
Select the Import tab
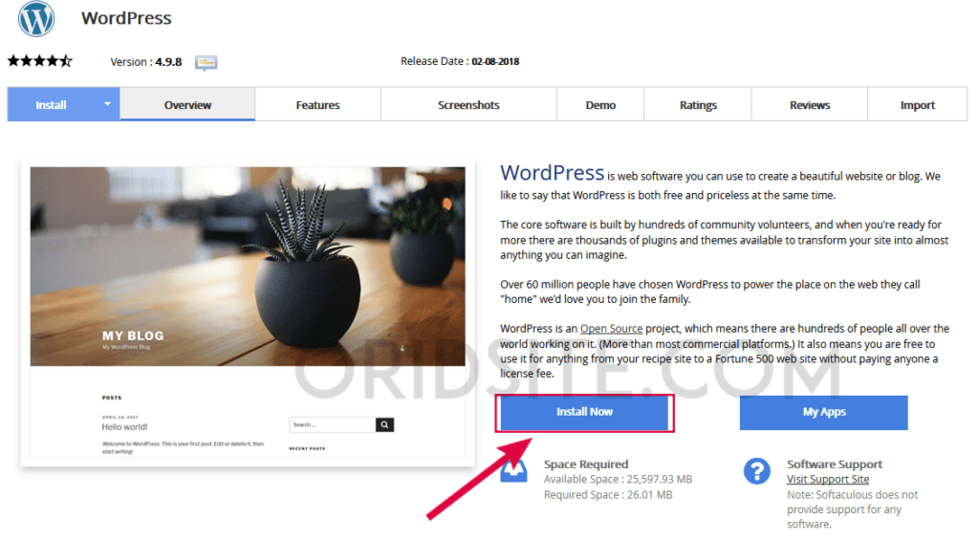point(918,105)
